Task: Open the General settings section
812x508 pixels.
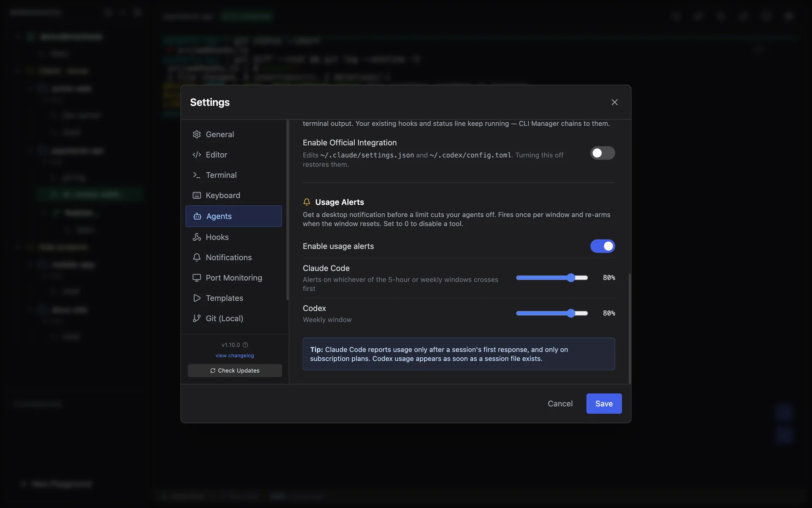Action: (x=233, y=134)
